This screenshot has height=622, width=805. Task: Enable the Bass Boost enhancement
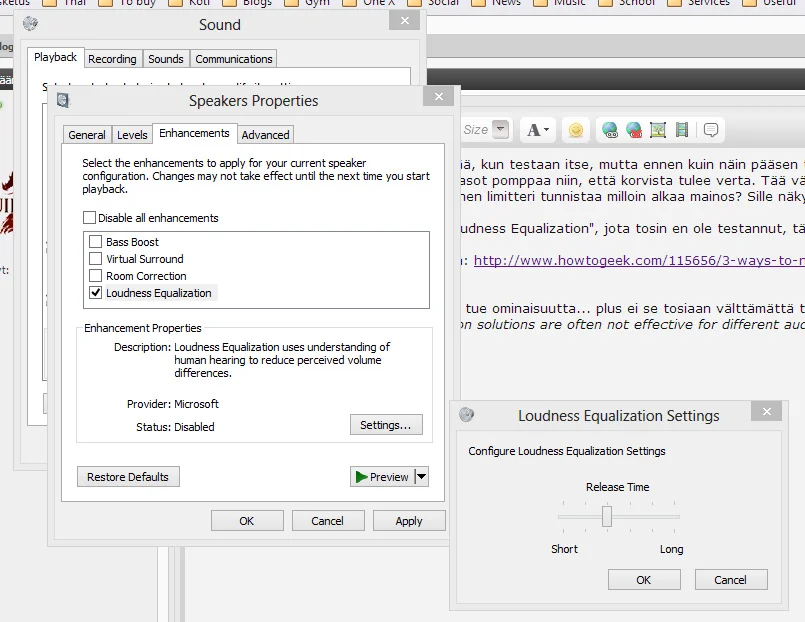[x=96, y=242]
